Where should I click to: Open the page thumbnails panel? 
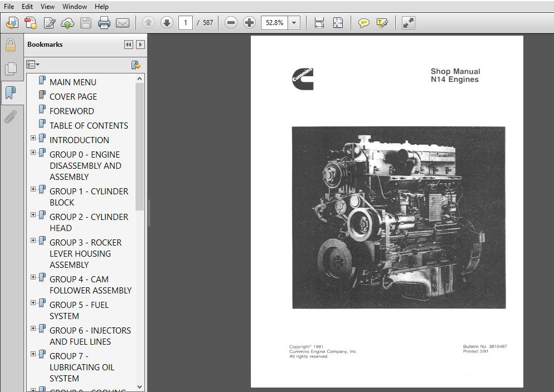click(11, 68)
